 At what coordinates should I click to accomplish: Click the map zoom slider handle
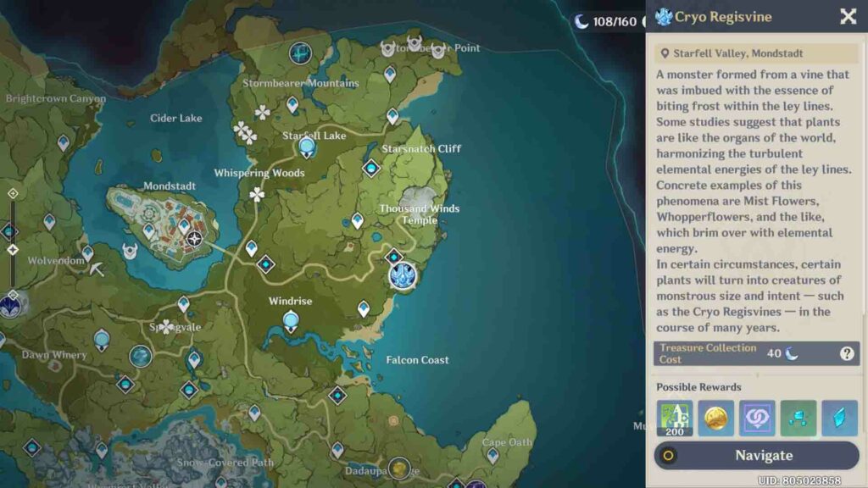point(12,250)
